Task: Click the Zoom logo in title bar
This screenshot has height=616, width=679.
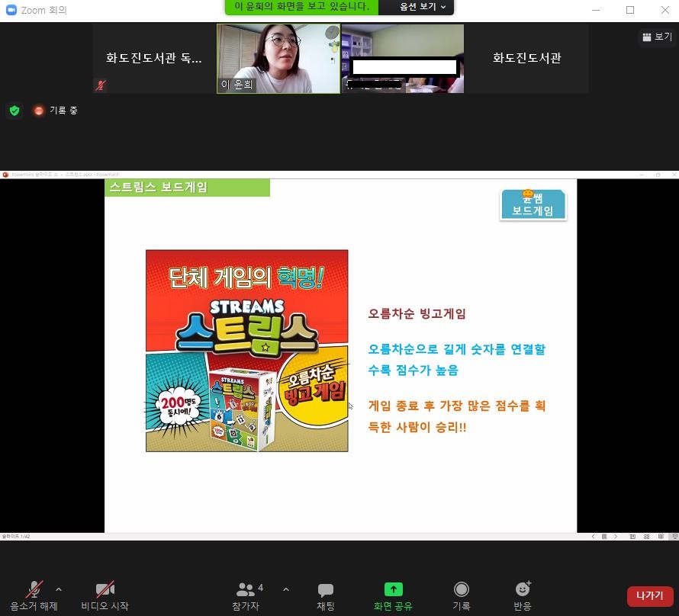Action: [11, 10]
